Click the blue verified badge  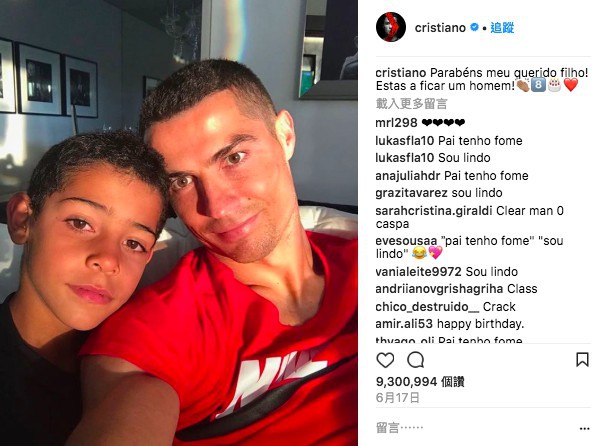coord(474,28)
